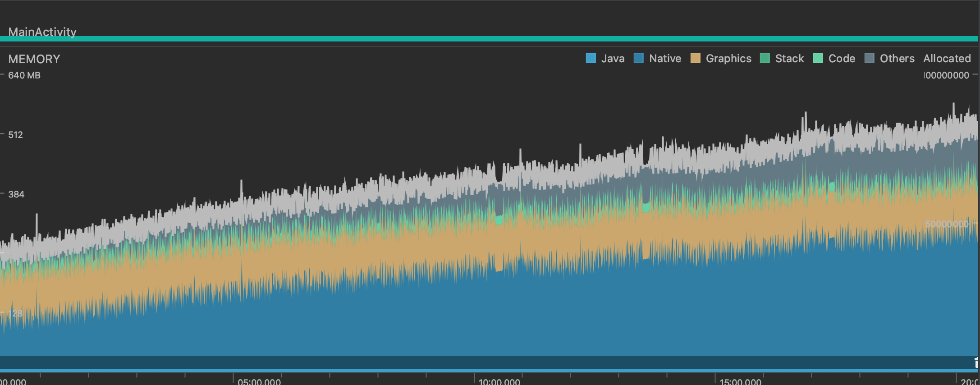
Task: Click the Others legend color swatch
Action: tap(869, 58)
